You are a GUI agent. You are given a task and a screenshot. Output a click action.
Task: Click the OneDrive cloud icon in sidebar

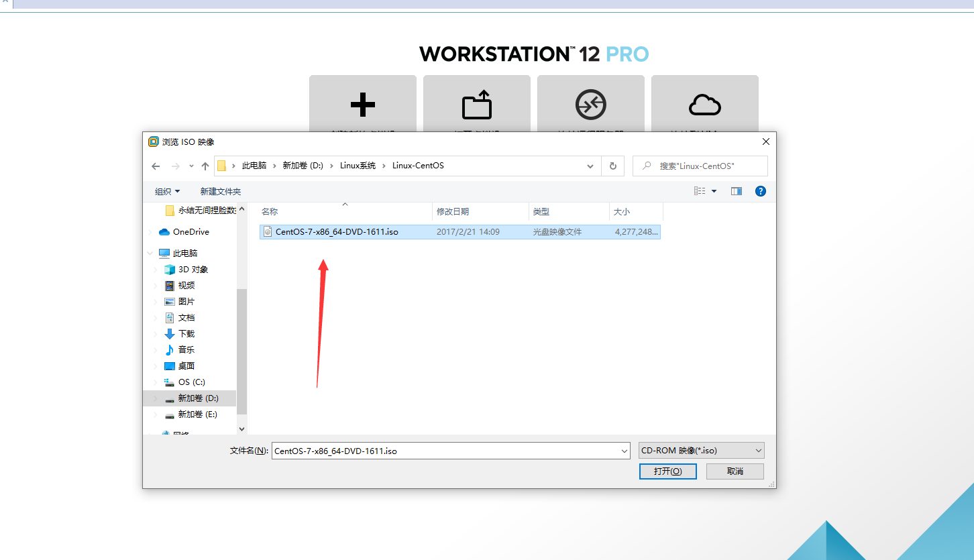(x=164, y=232)
